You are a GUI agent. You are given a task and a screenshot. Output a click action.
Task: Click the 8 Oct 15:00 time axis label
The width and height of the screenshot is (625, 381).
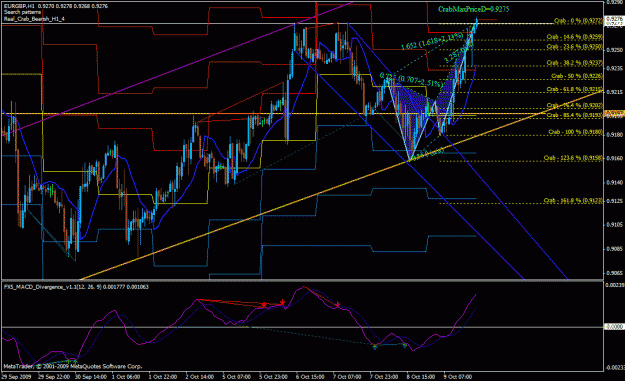pyautogui.click(x=421, y=377)
